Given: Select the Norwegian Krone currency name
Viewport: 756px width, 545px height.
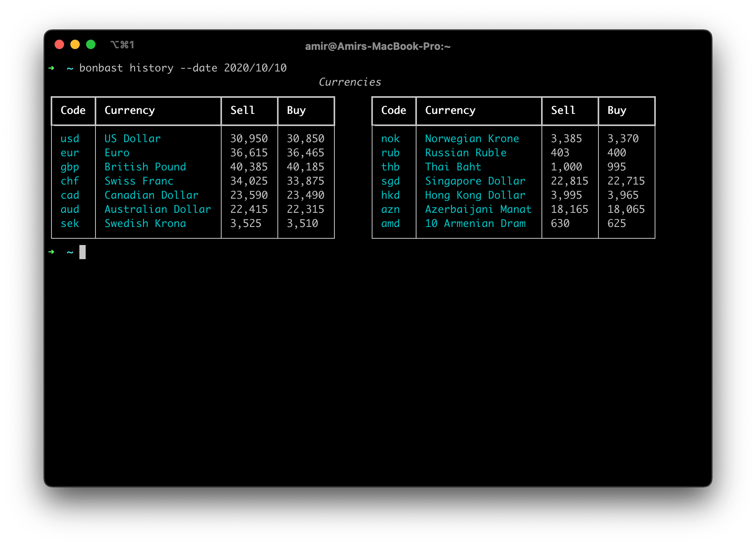Looking at the screenshot, I should [472, 139].
